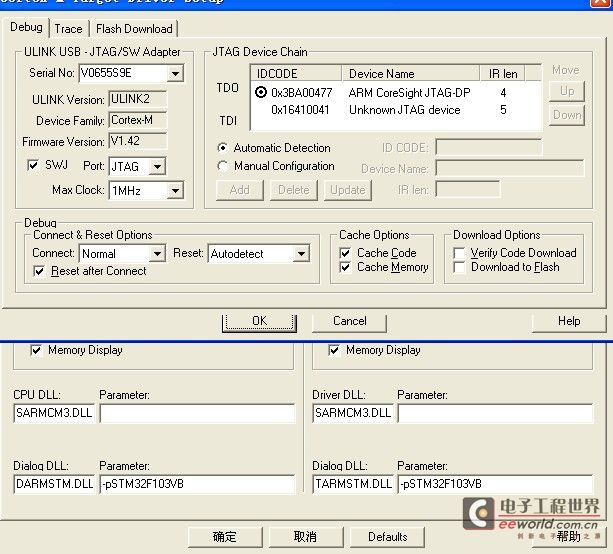Click the Serial No field V0655S9E
This screenshot has width=613, height=554.
pyautogui.click(x=123, y=73)
